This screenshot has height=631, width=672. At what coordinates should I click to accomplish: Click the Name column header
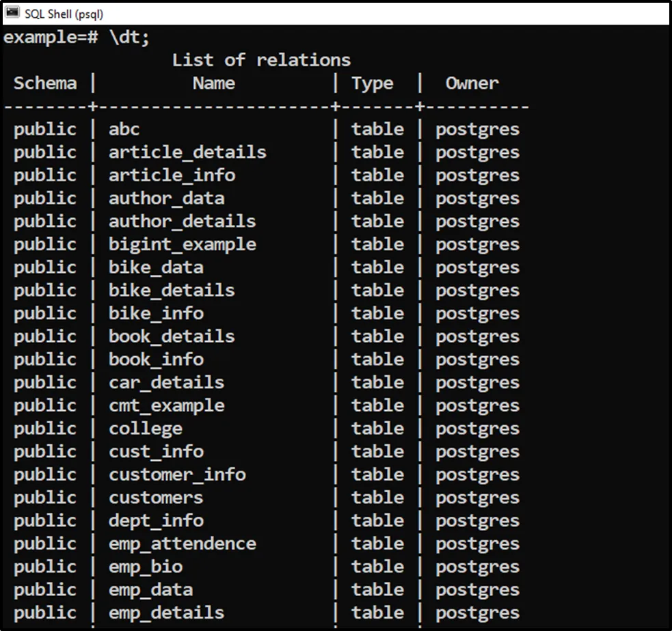(213, 83)
